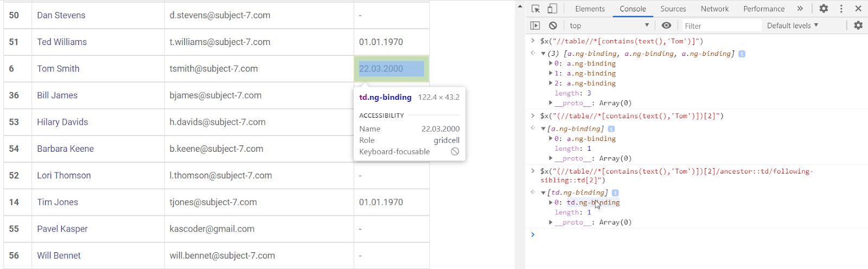This screenshot has width=868, height=269.
Task: Show more DevTools tabs chevron
Action: [800, 9]
